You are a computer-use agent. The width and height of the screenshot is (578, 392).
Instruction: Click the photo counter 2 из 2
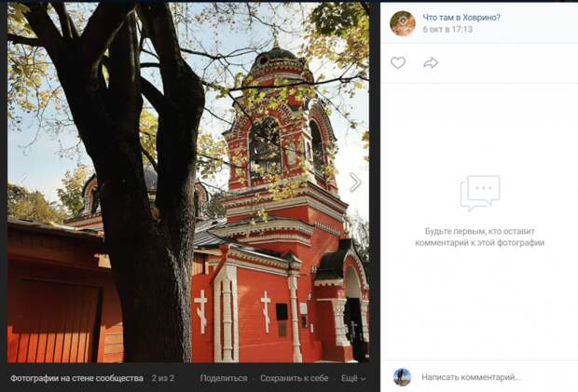162,378
